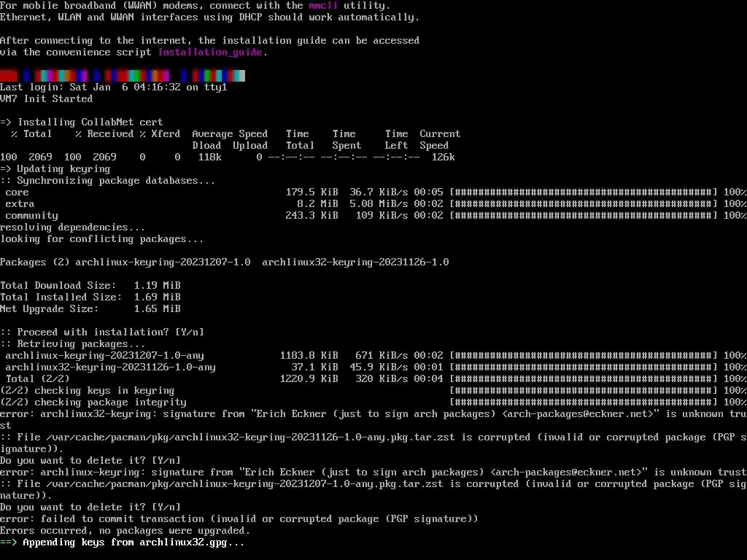747x560 pixels.
Task: Click the 'Total Download Size: 1.19 MiB' line
Action: pyautogui.click(x=90, y=286)
